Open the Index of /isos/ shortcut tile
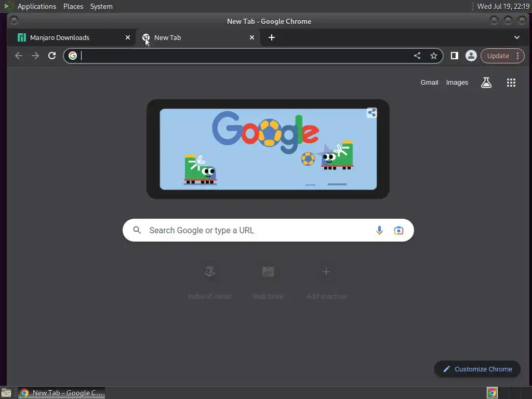The image size is (532, 399). [x=210, y=282]
